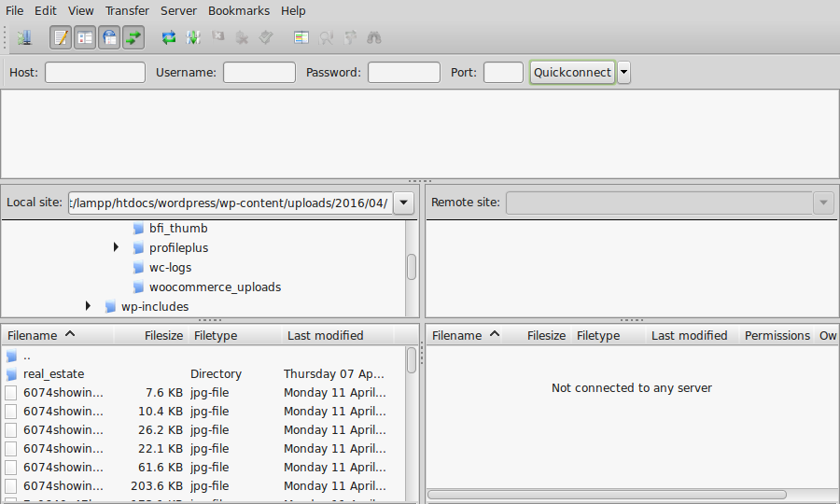Click the binoculars file search icon

pos(374,38)
